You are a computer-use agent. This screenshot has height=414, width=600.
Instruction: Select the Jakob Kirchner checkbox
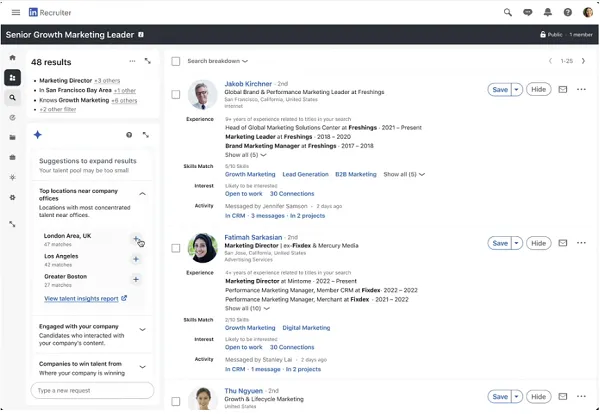(x=176, y=95)
